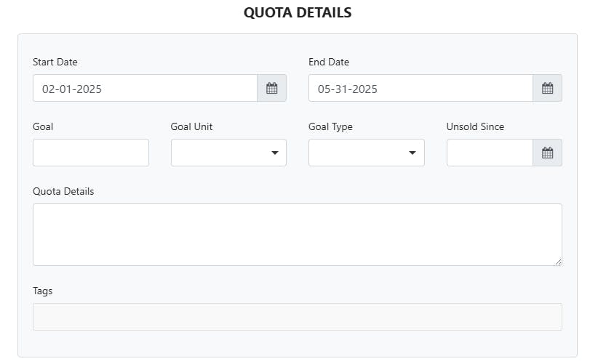Click the End Date label
Viewport: 598px width, 364px height.
click(x=329, y=62)
